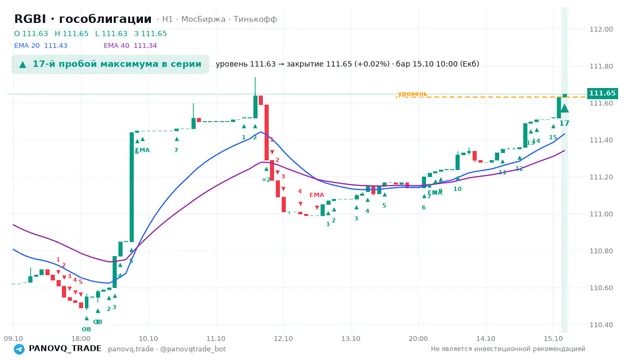Click the 'O 111.63' open value

tap(31, 33)
